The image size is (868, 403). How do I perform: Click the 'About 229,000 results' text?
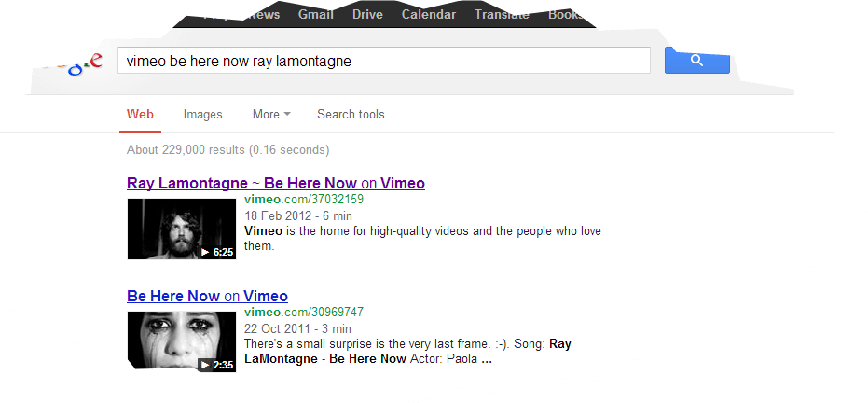(227, 150)
